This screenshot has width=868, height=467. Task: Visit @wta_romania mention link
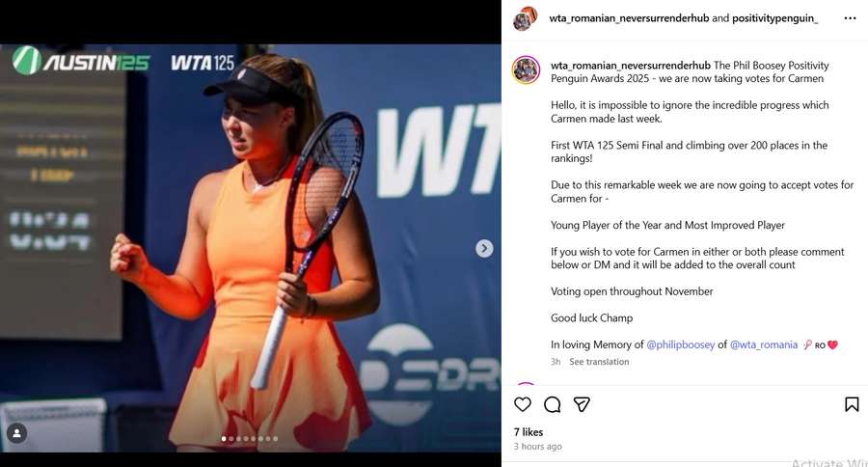tap(764, 344)
